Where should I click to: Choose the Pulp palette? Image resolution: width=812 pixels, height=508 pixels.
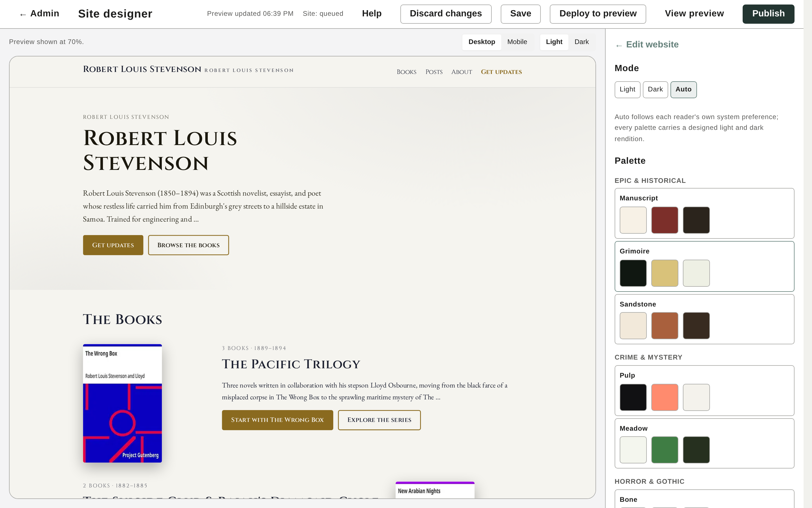click(704, 390)
